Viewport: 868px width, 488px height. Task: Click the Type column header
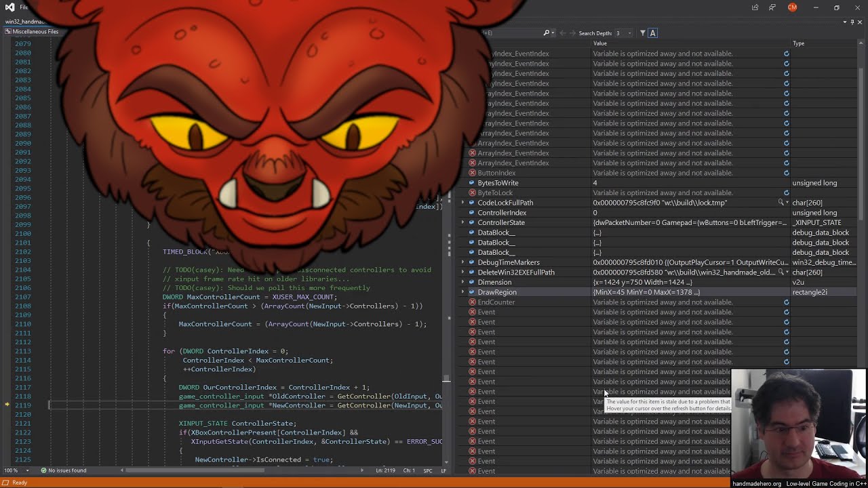coord(798,43)
